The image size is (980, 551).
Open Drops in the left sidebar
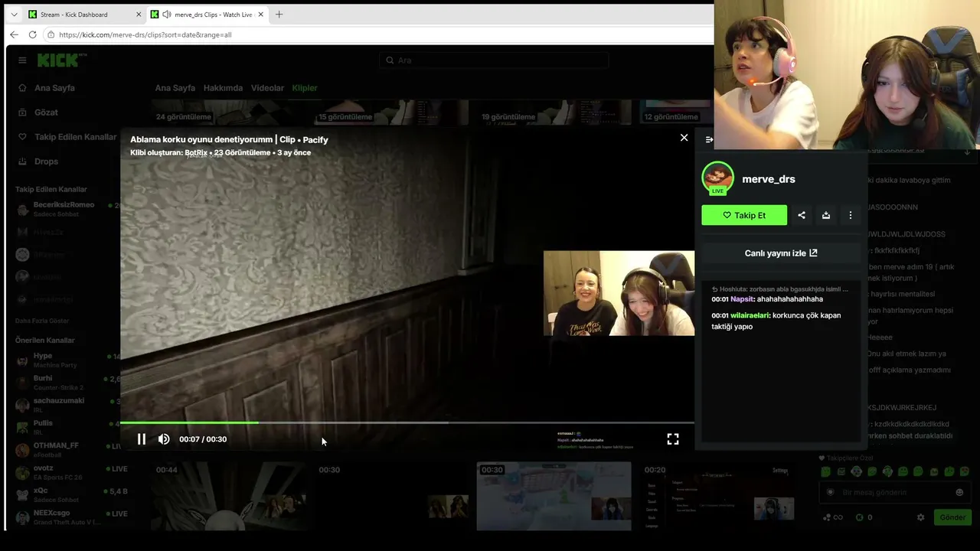pyautogui.click(x=46, y=161)
